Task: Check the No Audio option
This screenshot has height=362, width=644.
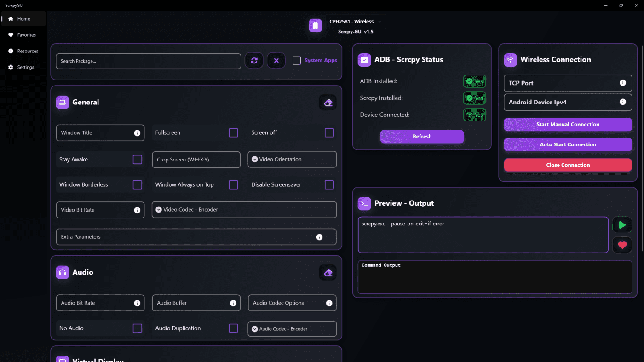Action: (137, 328)
